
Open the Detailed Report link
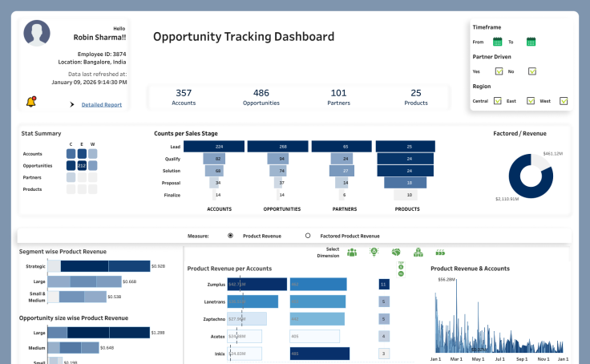tap(102, 105)
